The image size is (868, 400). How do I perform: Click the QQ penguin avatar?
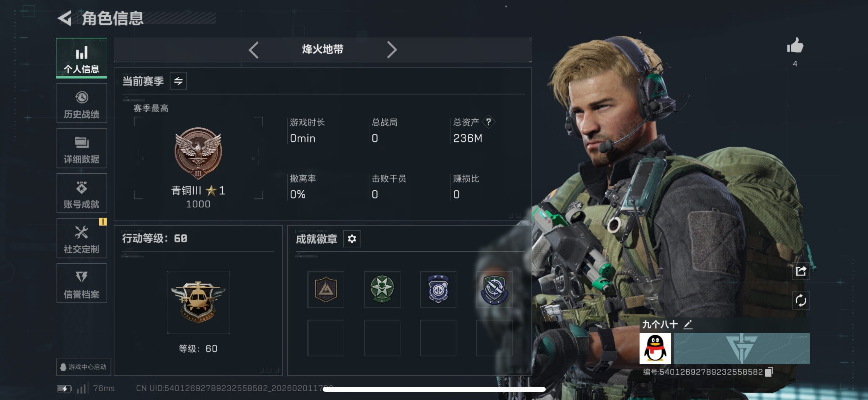[x=655, y=348]
